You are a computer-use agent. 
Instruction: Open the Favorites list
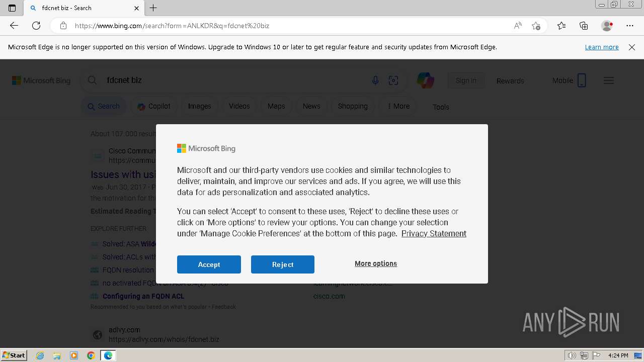561,26
